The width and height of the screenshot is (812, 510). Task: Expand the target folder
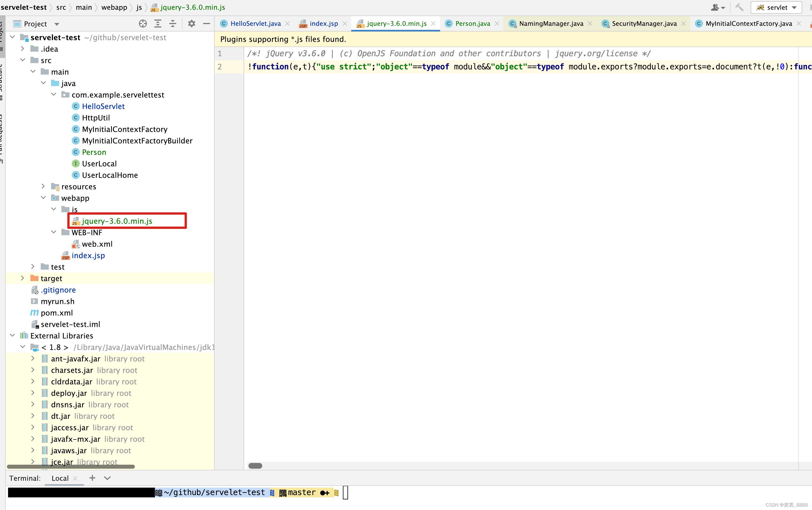coord(23,278)
